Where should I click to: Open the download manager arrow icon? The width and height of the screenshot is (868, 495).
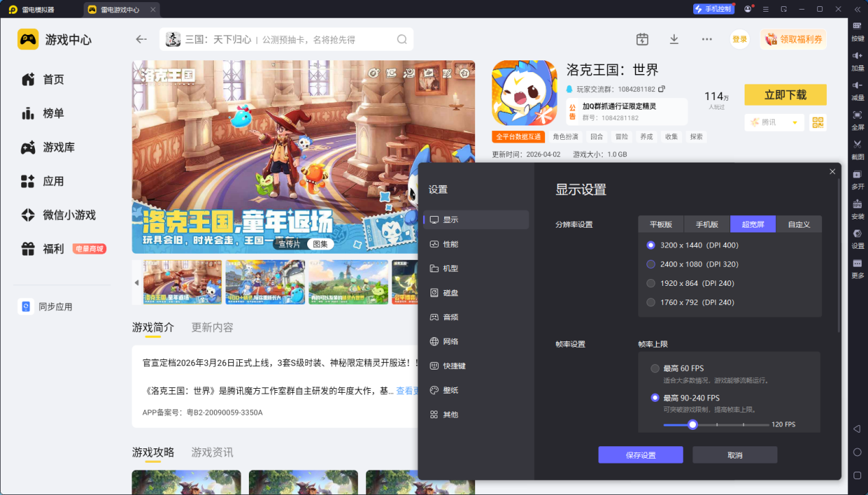point(674,39)
